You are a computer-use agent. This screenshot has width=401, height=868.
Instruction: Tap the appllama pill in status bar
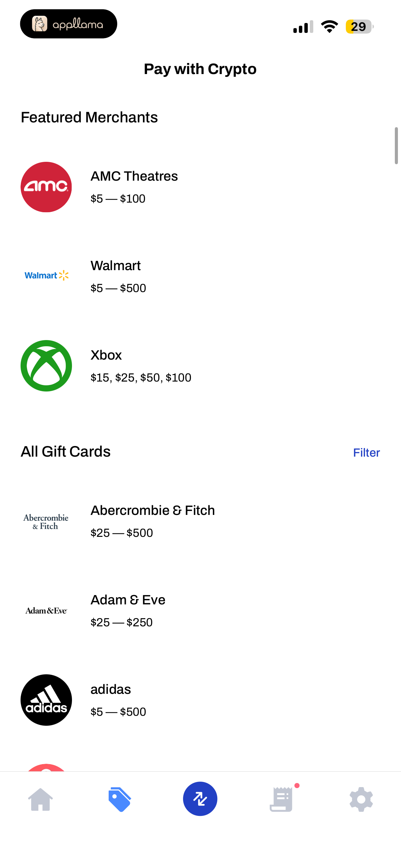point(69,24)
